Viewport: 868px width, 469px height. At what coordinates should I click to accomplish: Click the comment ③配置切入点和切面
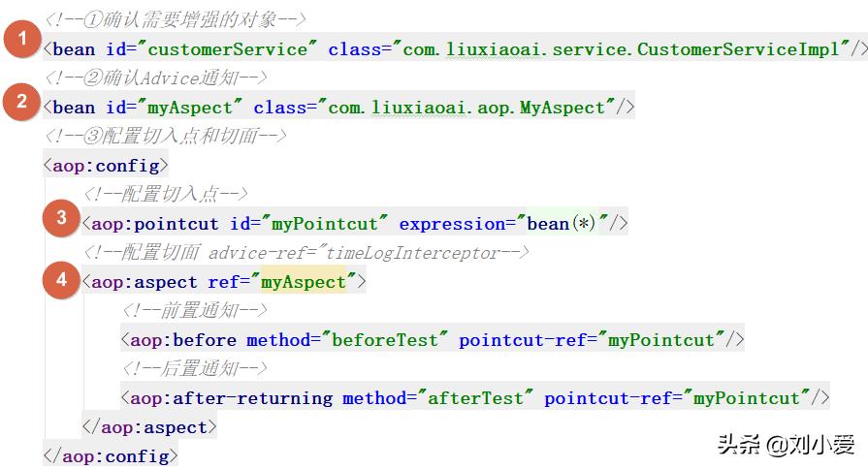point(166,136)
